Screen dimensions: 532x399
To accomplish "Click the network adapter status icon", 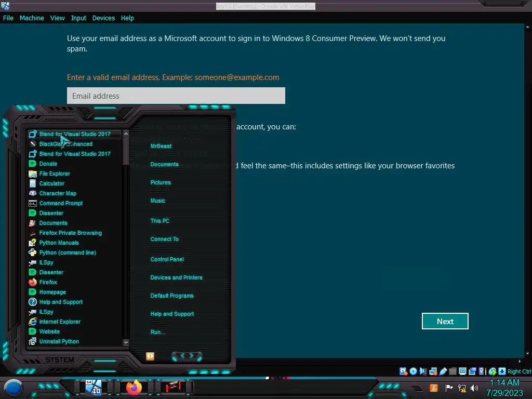I will click(433, 371).
